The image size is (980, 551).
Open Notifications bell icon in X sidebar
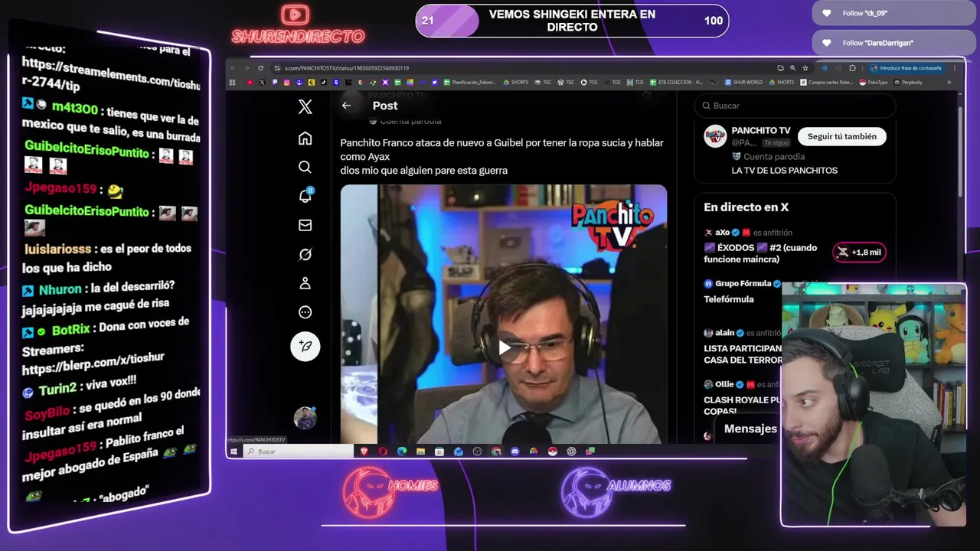click(305, 196)
